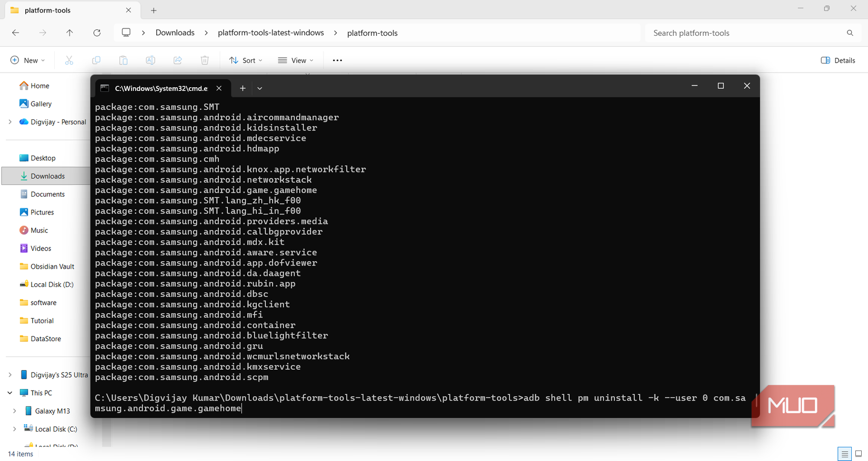Viewport: 868px width, 461px height.
Task: Go back in File Explorer
Action: pyautogui.click(x=16, y=33)
